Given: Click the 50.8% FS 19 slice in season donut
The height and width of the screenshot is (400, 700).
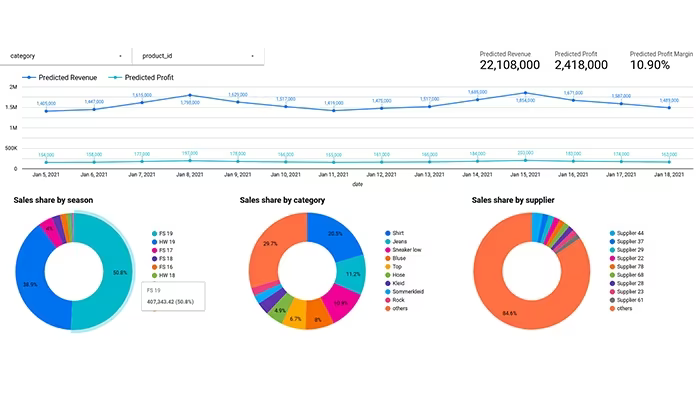Looking at the screenshot, I should (117, 272).
